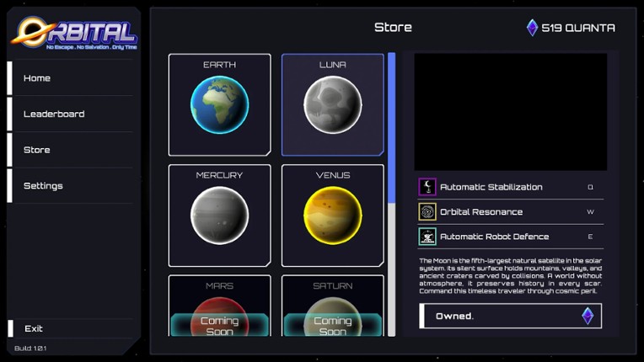Screen dimensions: 644x362
Task: Click the Automatic Stabilization ability icon
Action: (x=427, y=187)
